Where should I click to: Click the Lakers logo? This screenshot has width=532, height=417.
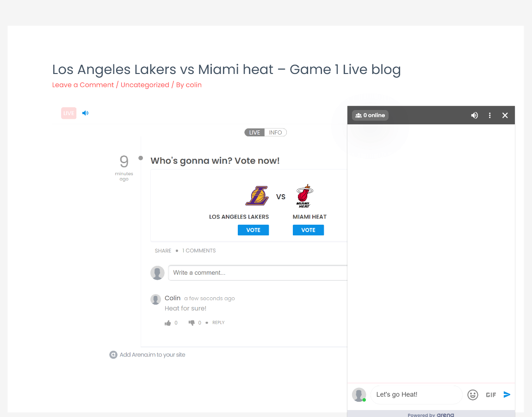click(x=257, y=196)
